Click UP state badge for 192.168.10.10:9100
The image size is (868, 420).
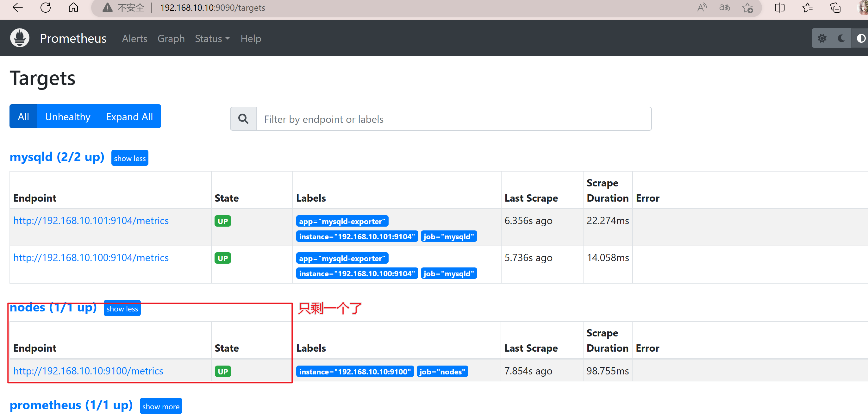pos(223,372)
